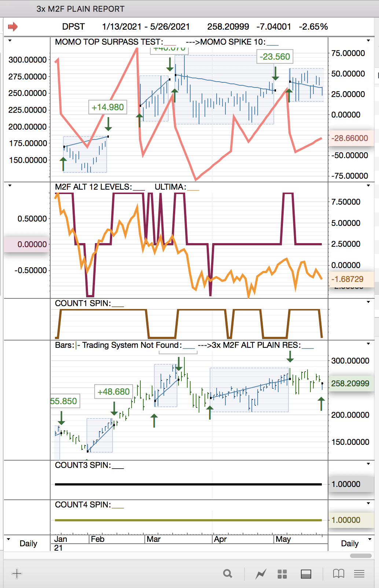Click the red arrow icon beside DPST
379x588 pixels.
[x=13, y=27]
